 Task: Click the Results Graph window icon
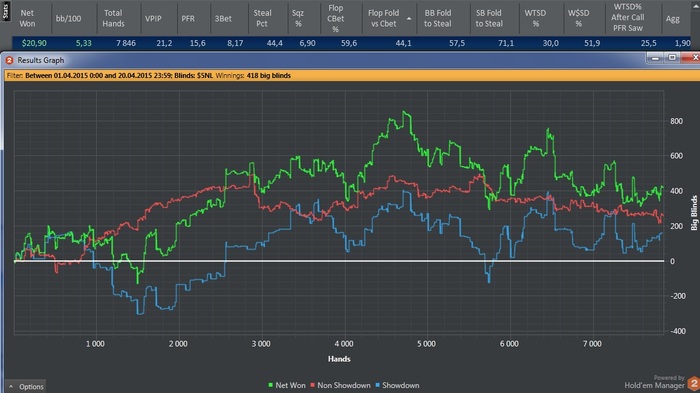click(x=9, y=60)
